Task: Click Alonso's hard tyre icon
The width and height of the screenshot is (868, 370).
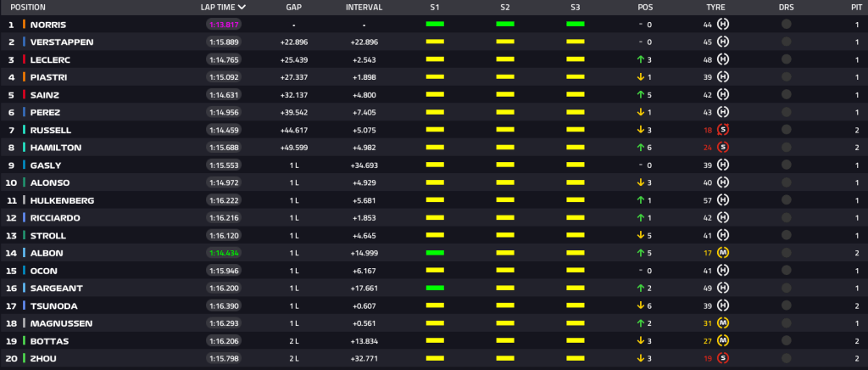Action: [723, 182]
